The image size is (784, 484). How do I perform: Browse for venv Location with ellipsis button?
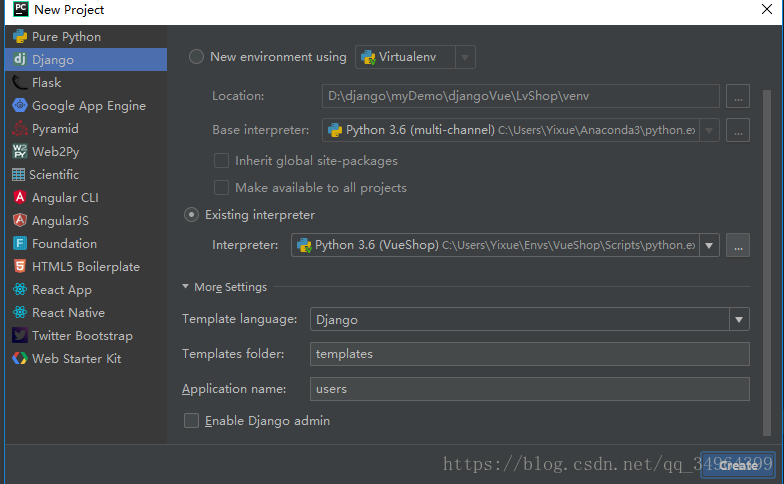[738, 96]
